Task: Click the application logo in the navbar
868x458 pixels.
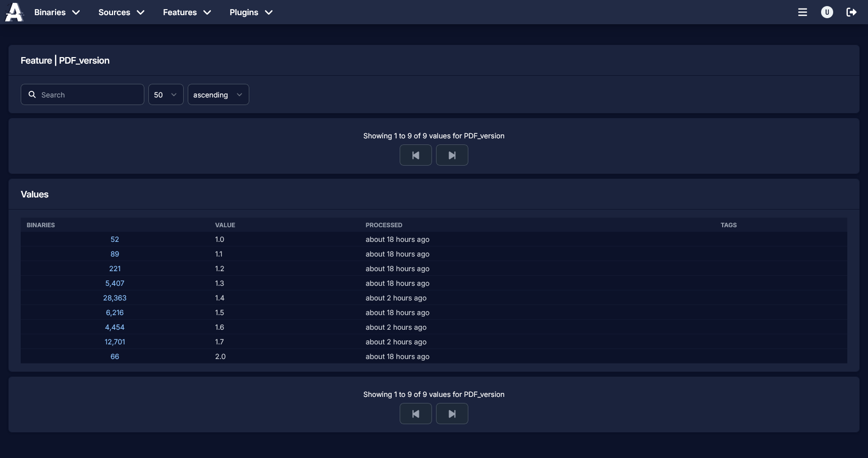Action: (x=14, y=12)
